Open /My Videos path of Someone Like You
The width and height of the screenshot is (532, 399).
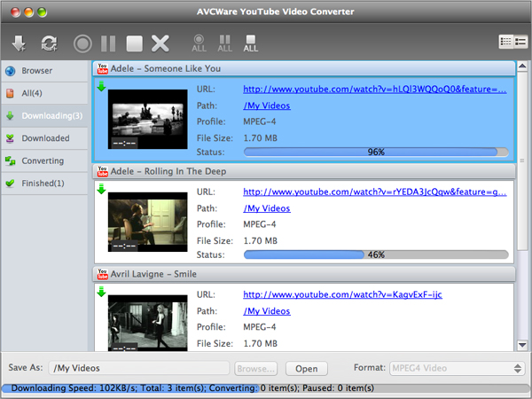point(267,106)
